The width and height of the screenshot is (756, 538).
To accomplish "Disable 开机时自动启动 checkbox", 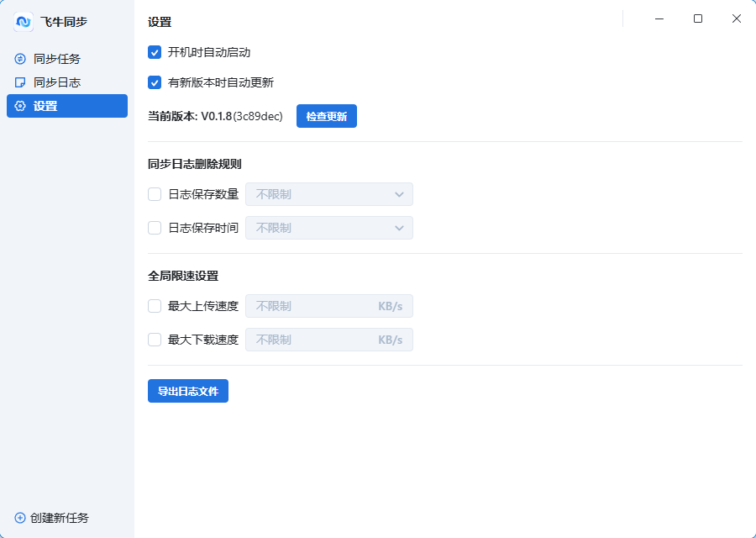I will pos(155,52).
